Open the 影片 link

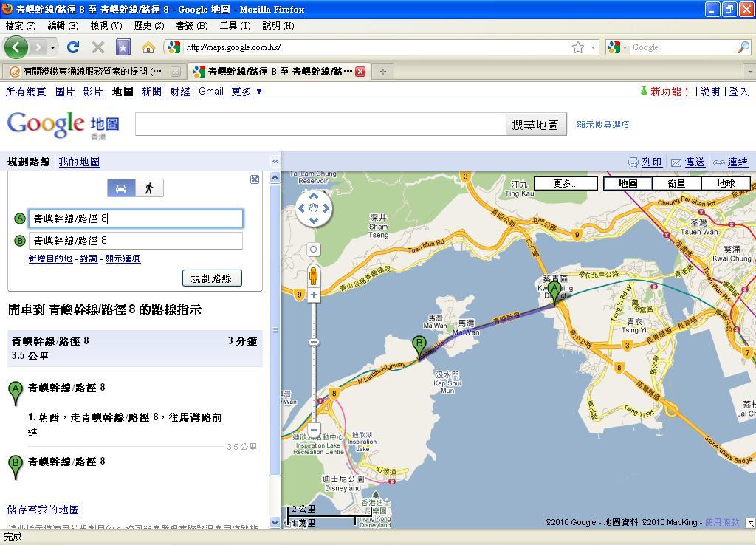coord(93,92)
